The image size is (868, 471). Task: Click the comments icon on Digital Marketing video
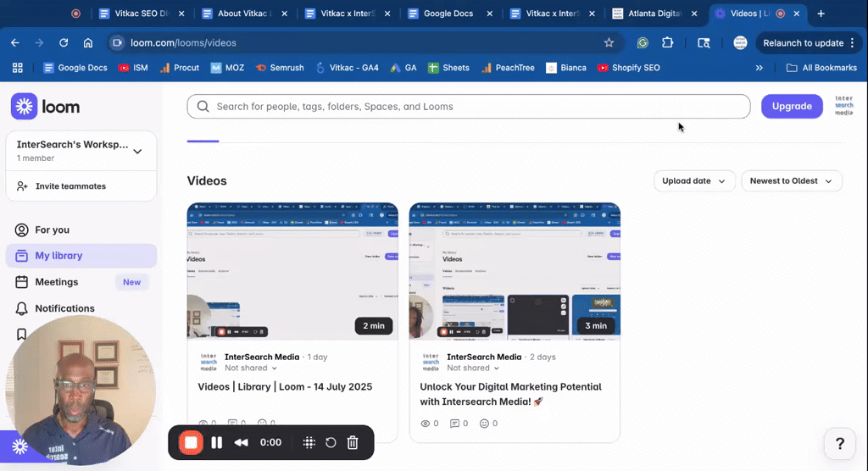click(454, 424)
